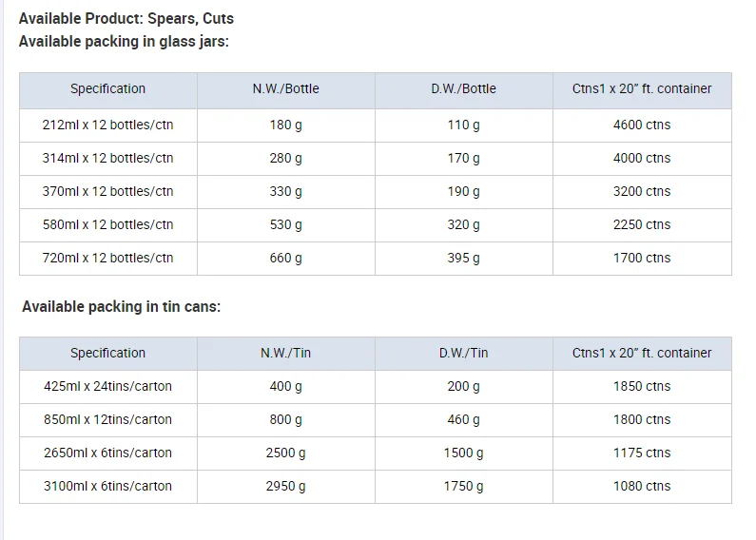
Task: Click the 'D.W./Tin' column header
Action: coord(463,354)
